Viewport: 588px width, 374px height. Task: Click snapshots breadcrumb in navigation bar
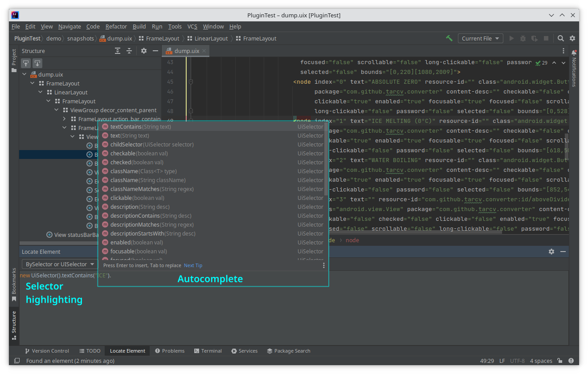[81, 38]
